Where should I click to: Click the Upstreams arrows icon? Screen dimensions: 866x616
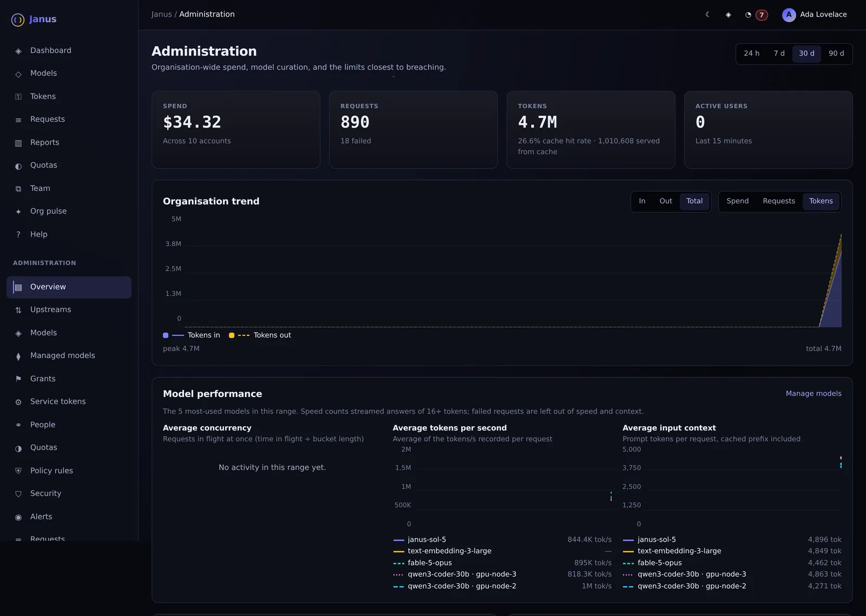pos(18,310)
